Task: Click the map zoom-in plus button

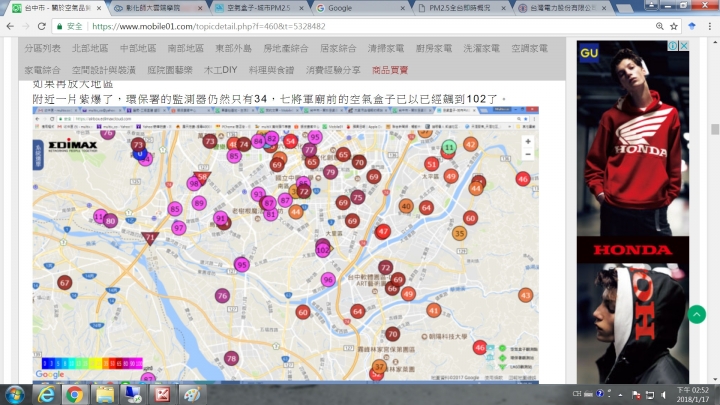Action: 528,141
